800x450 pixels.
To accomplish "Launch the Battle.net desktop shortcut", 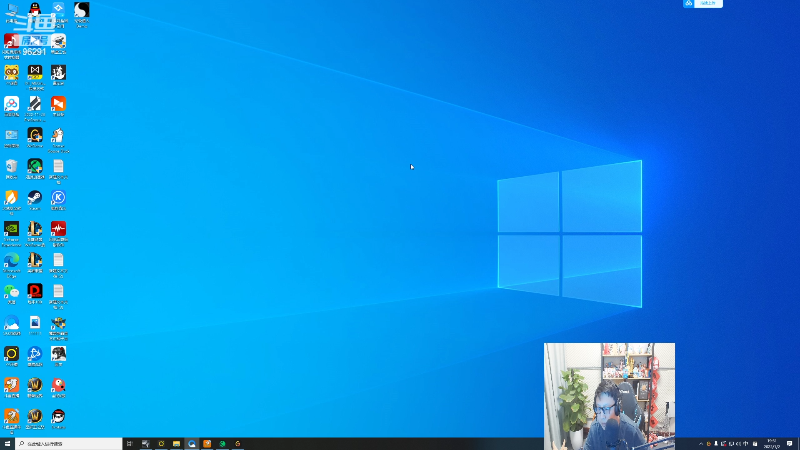I will (x=35, y=356).
